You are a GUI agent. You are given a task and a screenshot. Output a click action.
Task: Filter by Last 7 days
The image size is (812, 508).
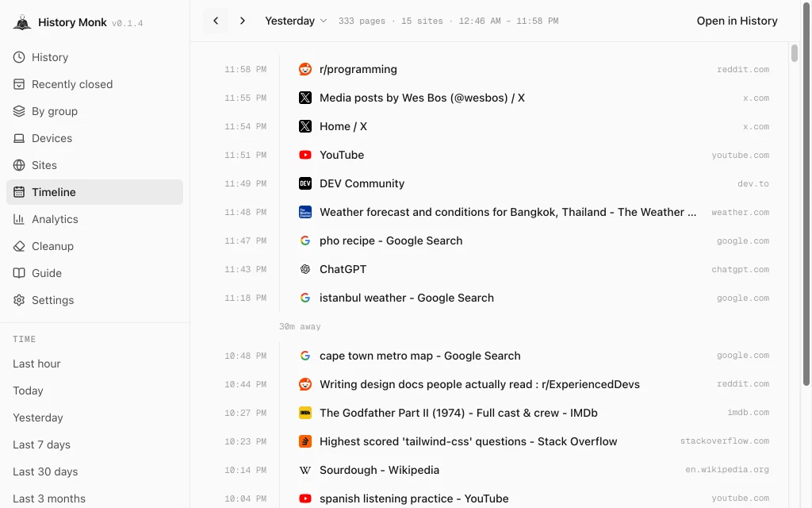(x=41, y=444)
